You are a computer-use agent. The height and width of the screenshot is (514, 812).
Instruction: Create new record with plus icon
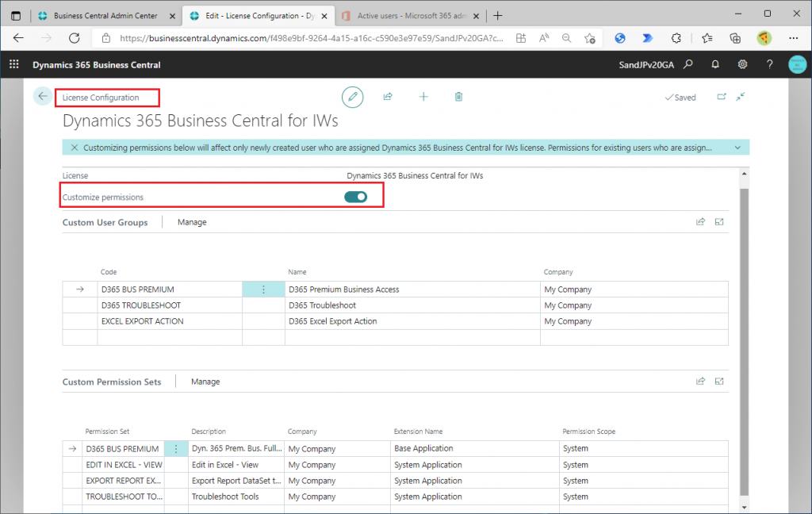423,97
